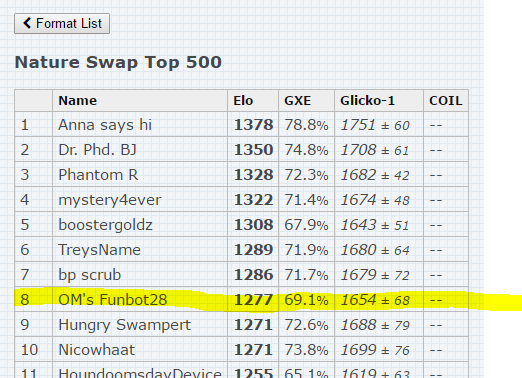Screen dimensions: 522x378
Task: Click Elo value 1378
Action: 254,125
